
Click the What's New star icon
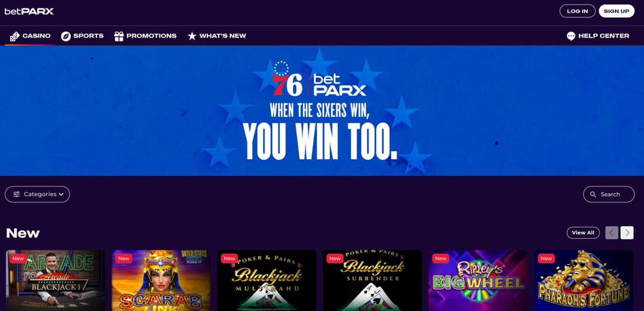(192, 36)
